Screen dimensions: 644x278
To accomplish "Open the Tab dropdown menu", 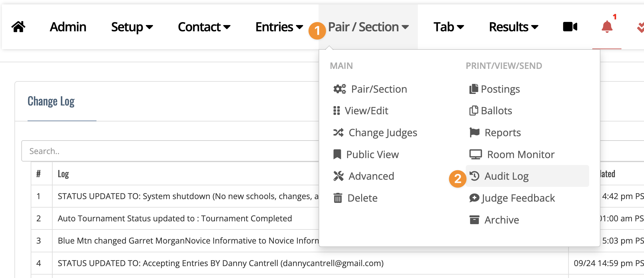I will pos(449,27).
